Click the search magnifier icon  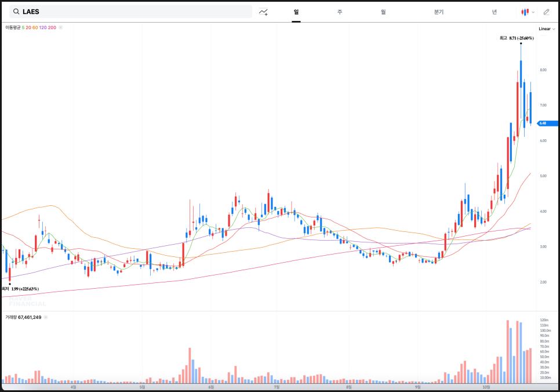[x=16, y=12]
